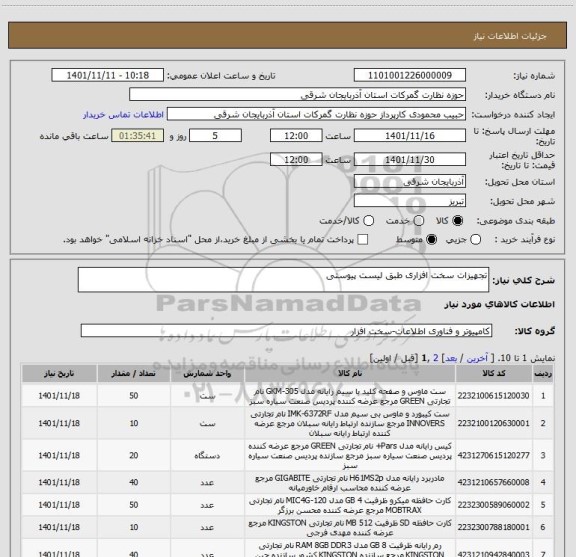Select product code 2232100120630001
The height and width of the screenshot is (557, 576).
click(x=493, y=423)
